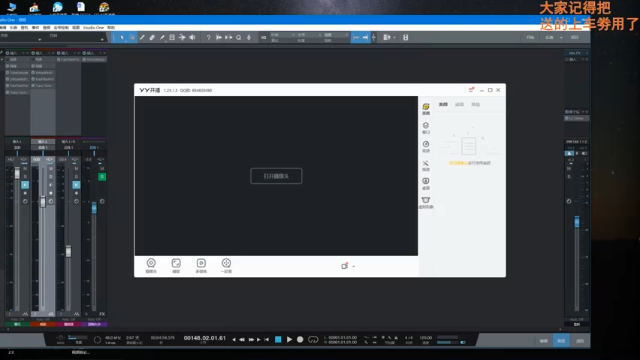640x360 pixels.
Task: Click the record button in the transport
Action: tap(300, 339)
